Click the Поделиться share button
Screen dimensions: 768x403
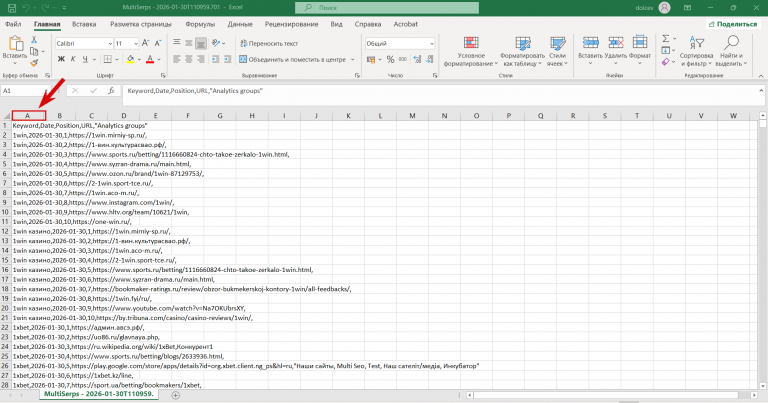pos(733,24)
